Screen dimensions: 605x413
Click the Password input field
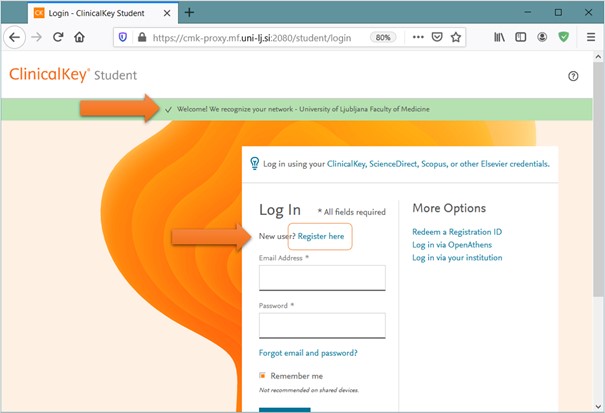(321, 325)
